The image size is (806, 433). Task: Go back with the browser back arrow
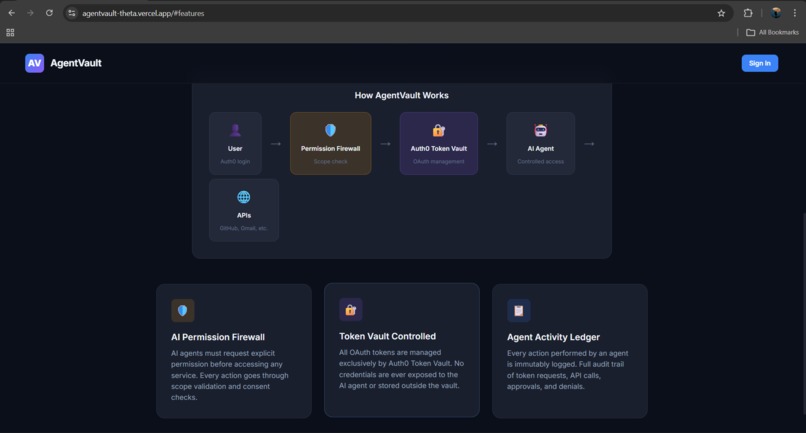(11, 13)
